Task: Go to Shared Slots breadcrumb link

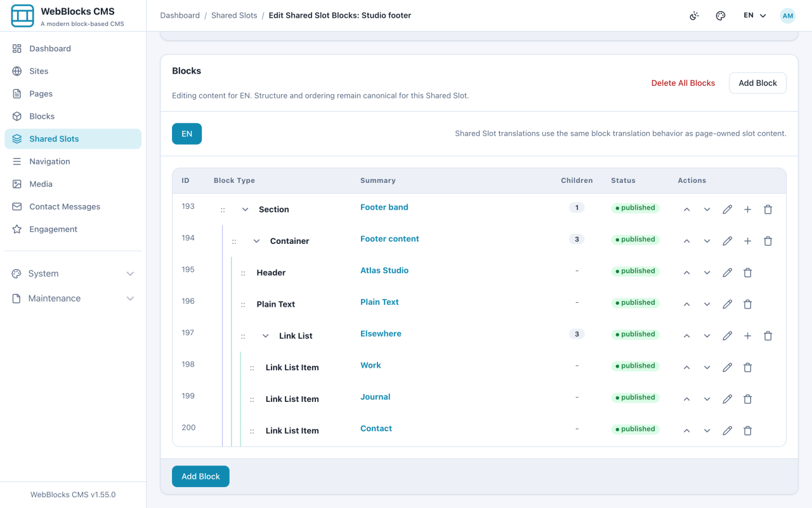Action: 234,15
